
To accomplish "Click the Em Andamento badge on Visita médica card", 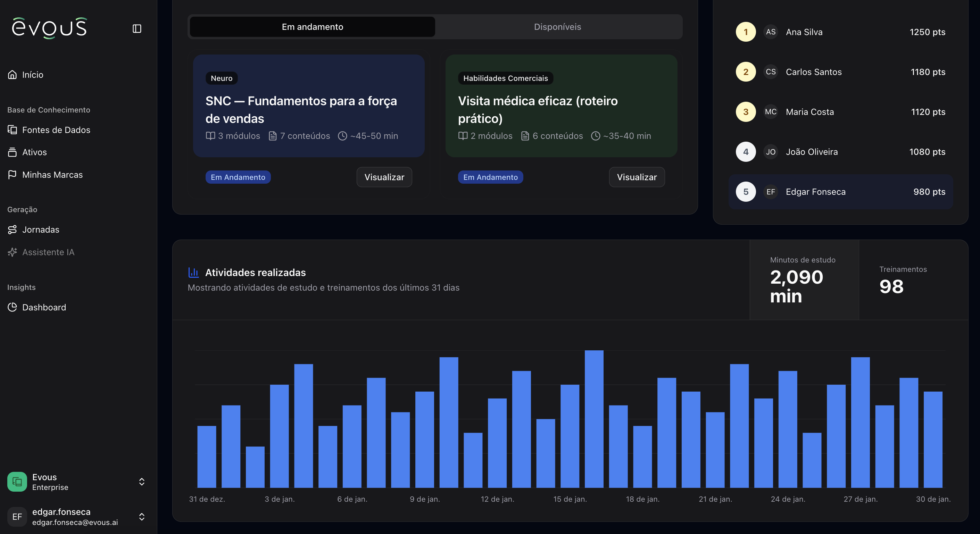I will click(490, 177).
